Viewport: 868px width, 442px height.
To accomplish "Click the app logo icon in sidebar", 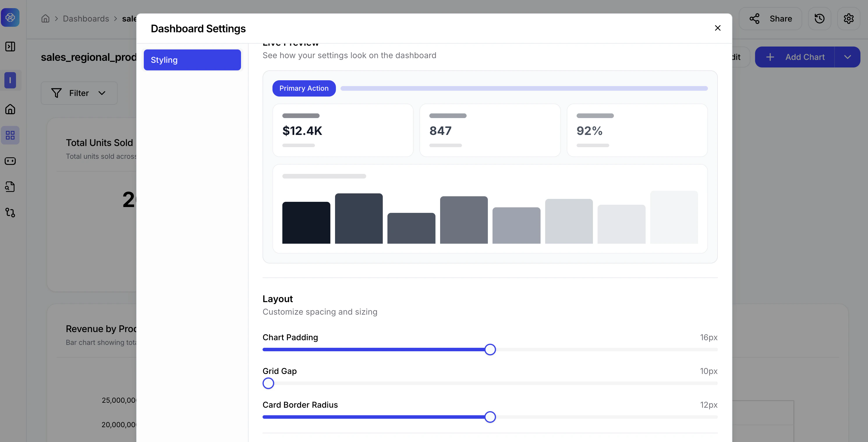I will pos(10,17).
